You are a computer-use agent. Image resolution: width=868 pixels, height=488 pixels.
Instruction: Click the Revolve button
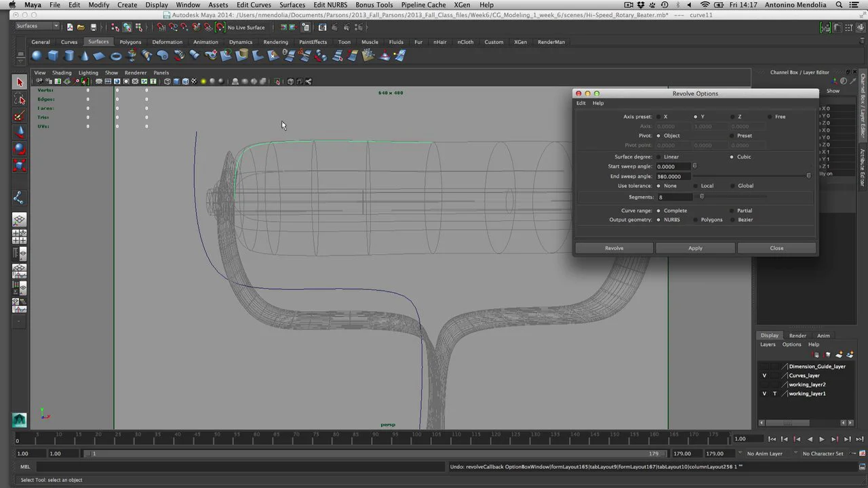[x=614, y=248]
